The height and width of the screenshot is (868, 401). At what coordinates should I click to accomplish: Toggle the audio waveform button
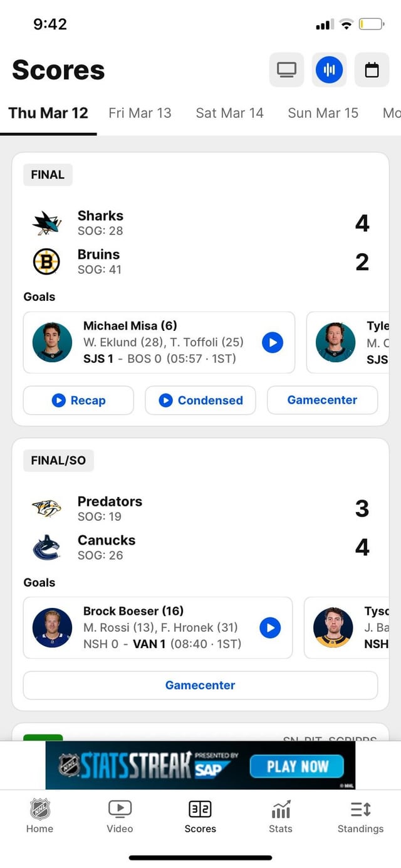329,70
